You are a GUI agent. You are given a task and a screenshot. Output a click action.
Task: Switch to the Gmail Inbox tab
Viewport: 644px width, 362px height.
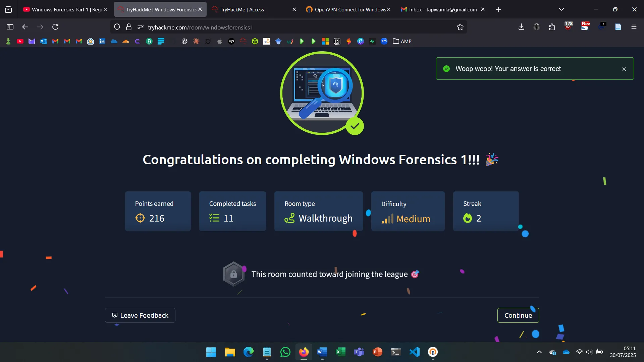[x=439, y=9]
